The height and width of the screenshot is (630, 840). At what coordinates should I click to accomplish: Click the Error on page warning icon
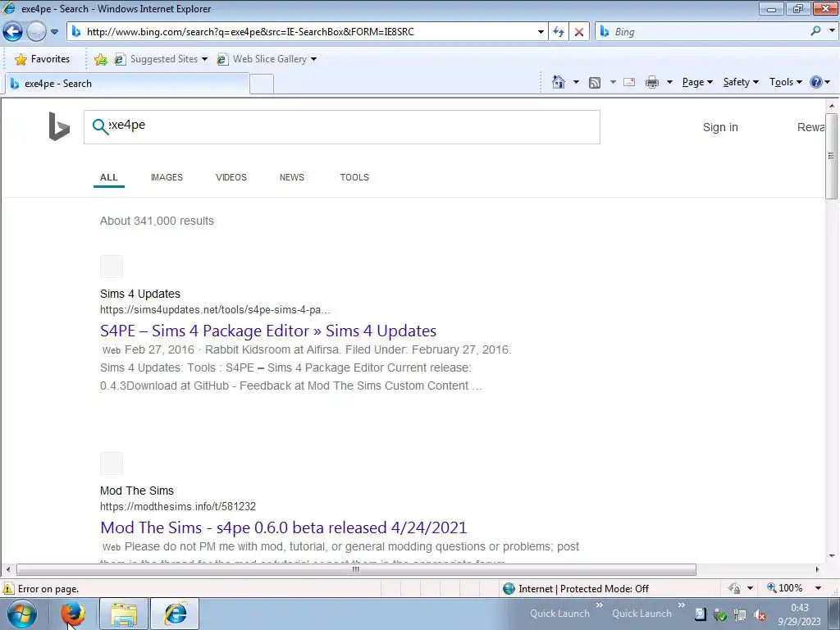pos(8,588)
